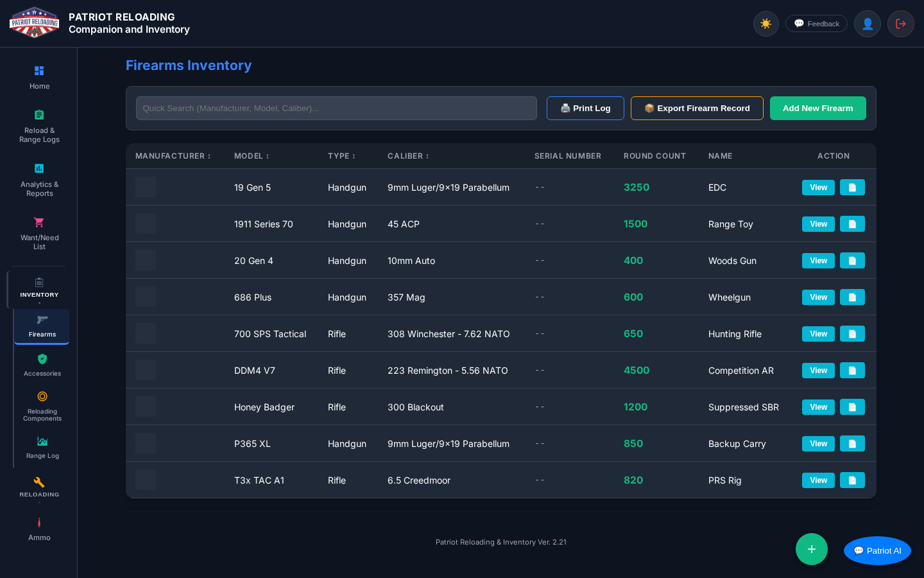Screen dimensions: 924x578
Task: Toggle the light/dark theme sun icon
Action: [x=766, y=24]
